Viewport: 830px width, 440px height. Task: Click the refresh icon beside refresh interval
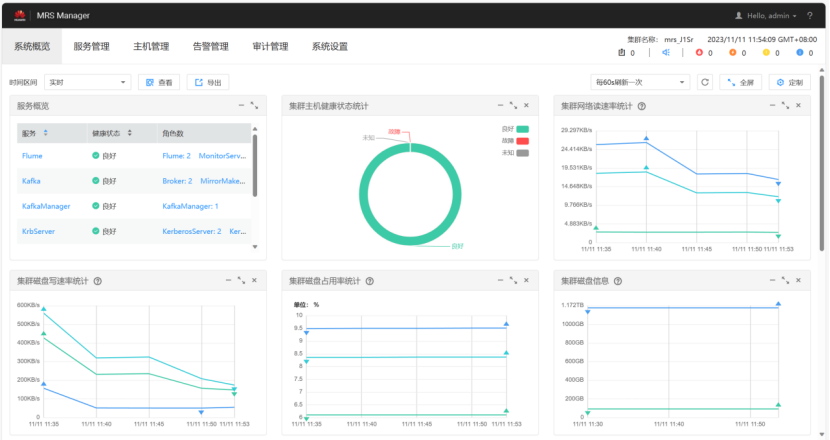click(x=705, y=82)
